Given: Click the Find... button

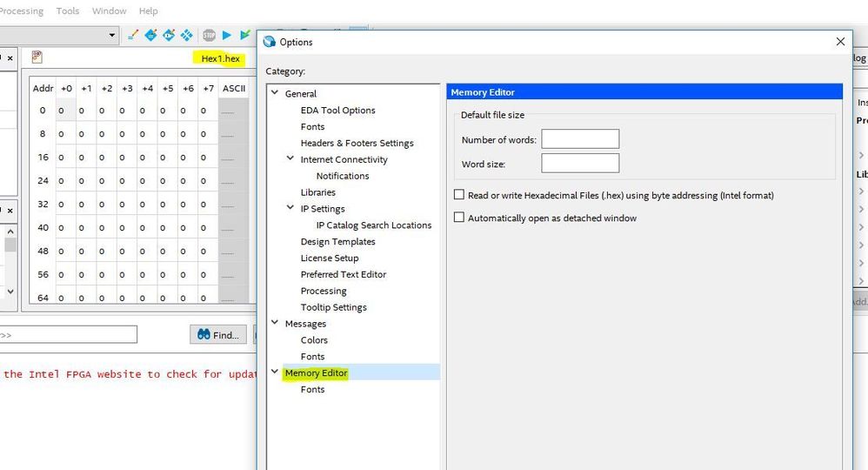Looking at the screenshot, I should pos(218,334).
